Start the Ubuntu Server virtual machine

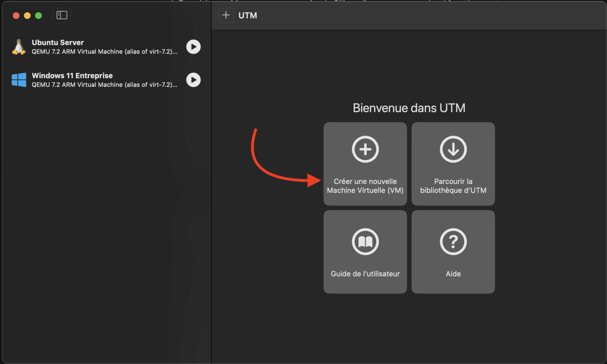point(193,46)
